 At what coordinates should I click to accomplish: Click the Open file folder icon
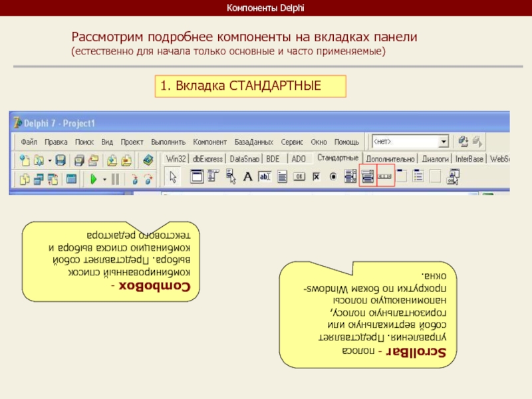[39, 160]
